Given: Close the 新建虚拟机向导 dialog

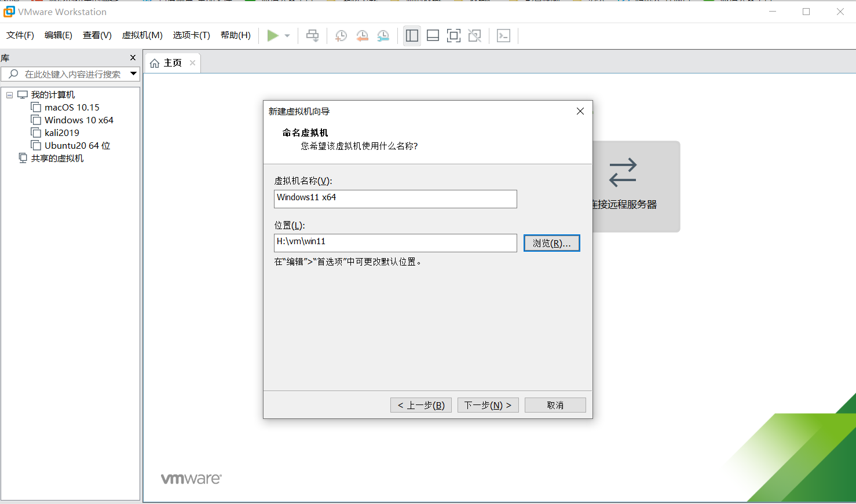Looking at the screenshot, I should (580, 111).
